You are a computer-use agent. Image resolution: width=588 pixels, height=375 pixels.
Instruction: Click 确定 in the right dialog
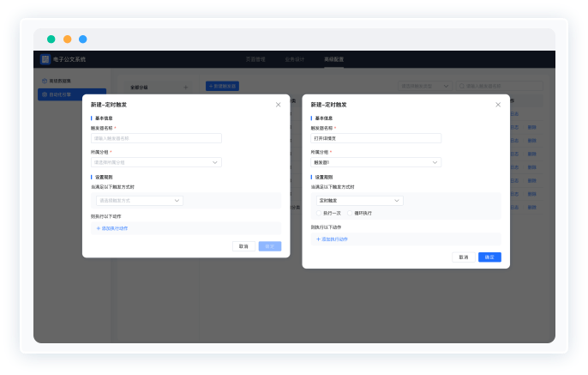click(489, 257)
